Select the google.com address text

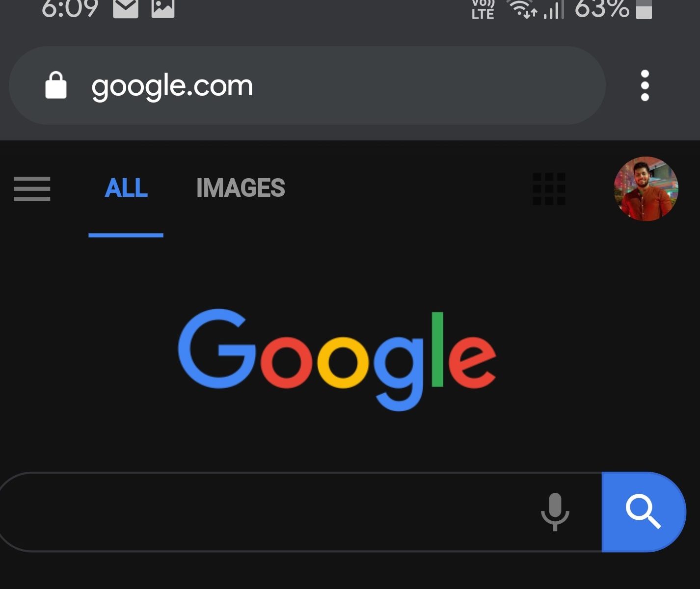(x=172, y=86)
